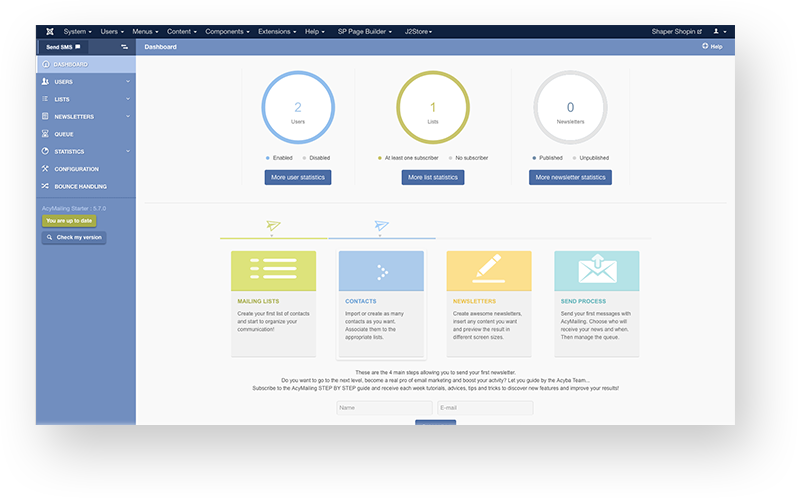Open Queue via its hourglass icon
This screenshot has height=498, width=798.
click(x=45, y=134)
